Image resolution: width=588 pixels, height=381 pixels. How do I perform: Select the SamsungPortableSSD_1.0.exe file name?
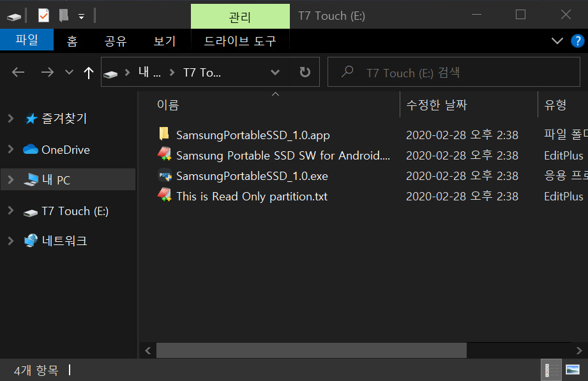click(252, 176)
